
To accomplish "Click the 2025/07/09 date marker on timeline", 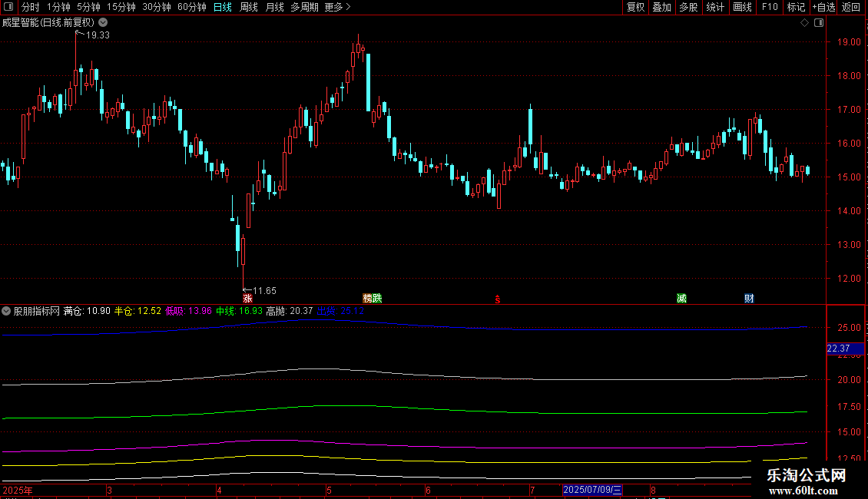I will tap(592, 490).
